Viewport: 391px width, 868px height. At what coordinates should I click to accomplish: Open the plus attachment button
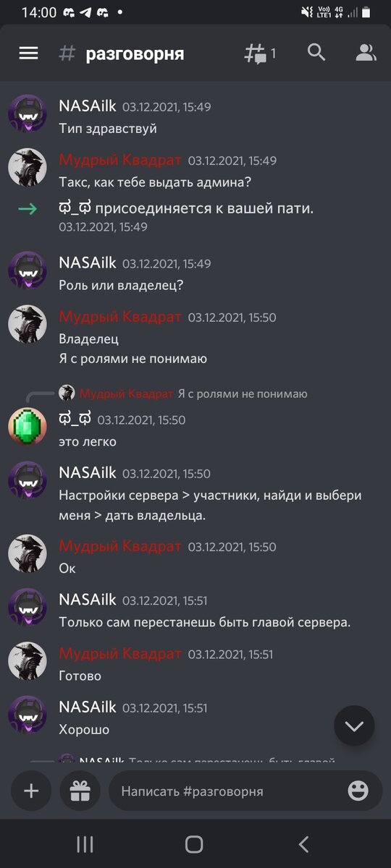pyautogui.click(x=31, y=791)
